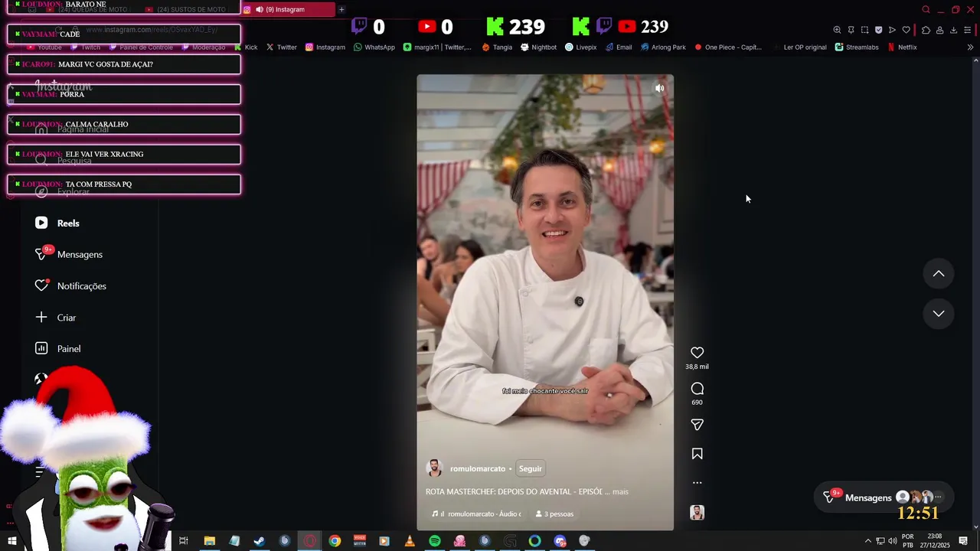Go to the next reel with down arrow
Image resolution: width=980 pixels, height=551 pixels.
938,314
